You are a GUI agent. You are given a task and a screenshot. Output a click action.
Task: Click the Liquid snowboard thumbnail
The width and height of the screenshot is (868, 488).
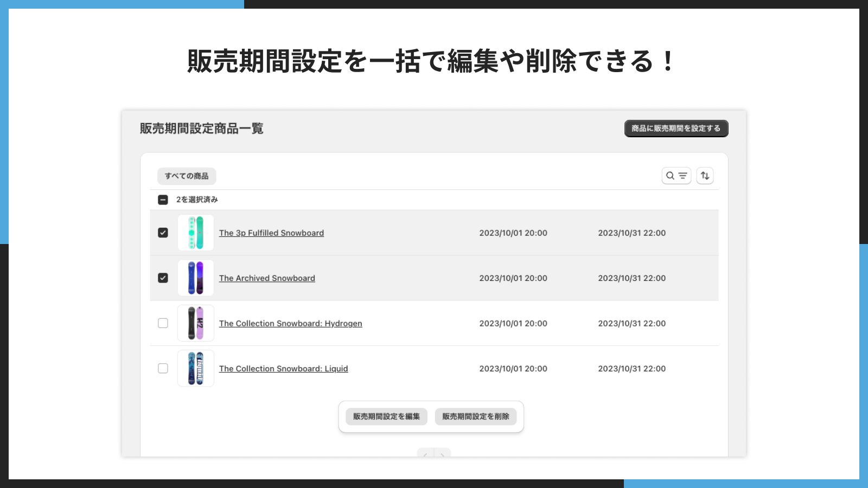pyautogui.click(x=196, y=368)
